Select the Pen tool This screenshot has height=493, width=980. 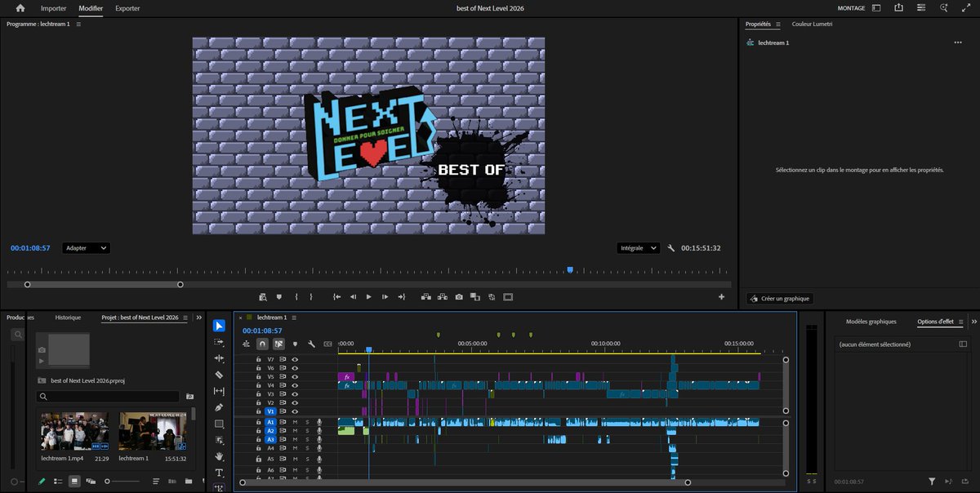click(x=219, y=407)
